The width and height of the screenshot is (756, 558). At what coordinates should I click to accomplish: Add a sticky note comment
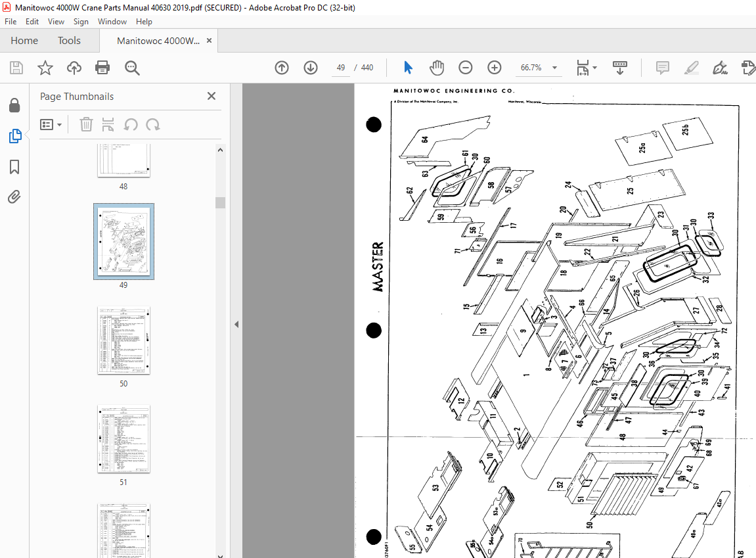[663, 68]
